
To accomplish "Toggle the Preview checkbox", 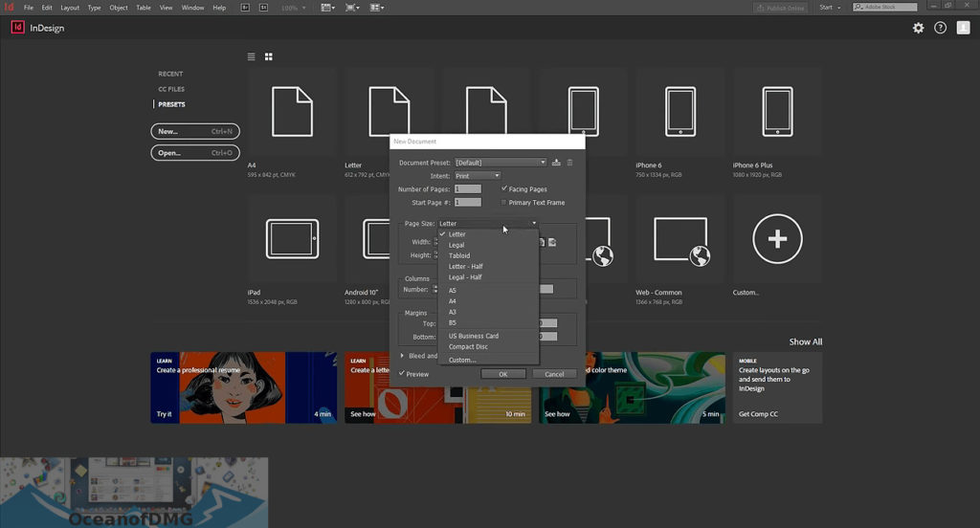I will 402,374.
